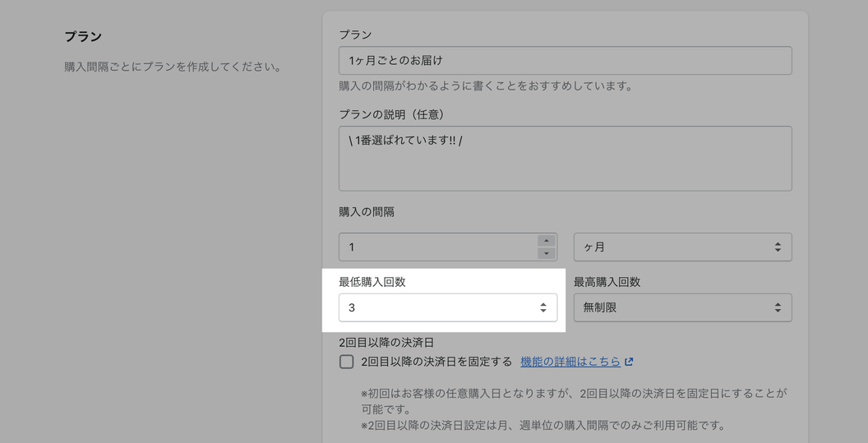This screenshot has width=868, height=443.
Task: Click the 最高購入回数 label
Action: pyautogui.click(x=607, y=282)
